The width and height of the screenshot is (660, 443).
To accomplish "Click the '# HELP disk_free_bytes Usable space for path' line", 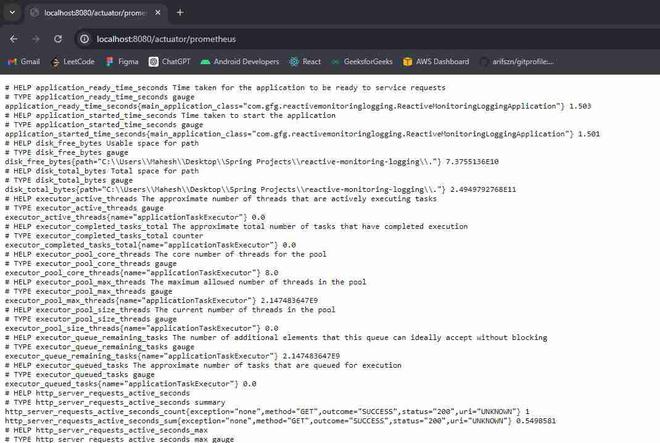I will (101, 143).
